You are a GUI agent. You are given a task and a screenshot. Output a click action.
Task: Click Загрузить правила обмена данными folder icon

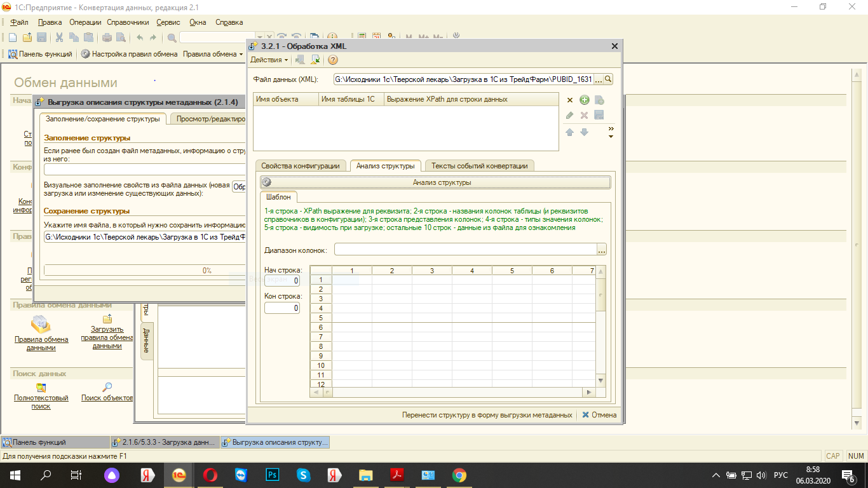click(x=107, y=319)
